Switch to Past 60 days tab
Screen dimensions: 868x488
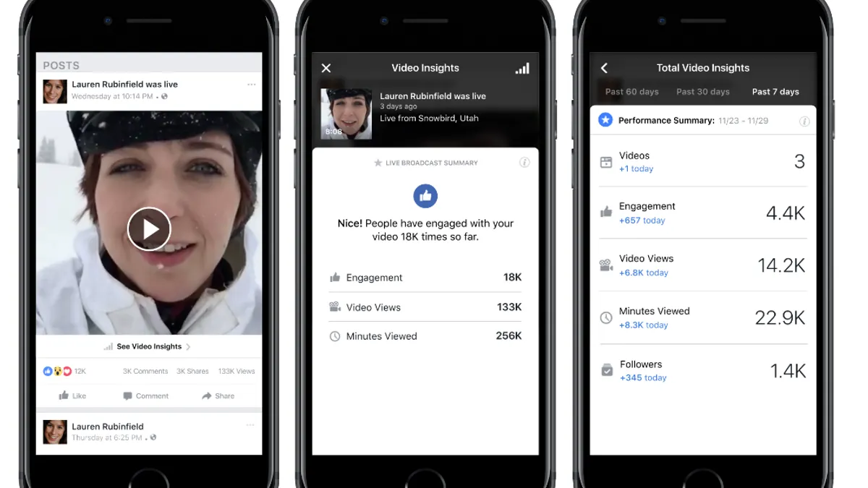[x=632, y=92]
